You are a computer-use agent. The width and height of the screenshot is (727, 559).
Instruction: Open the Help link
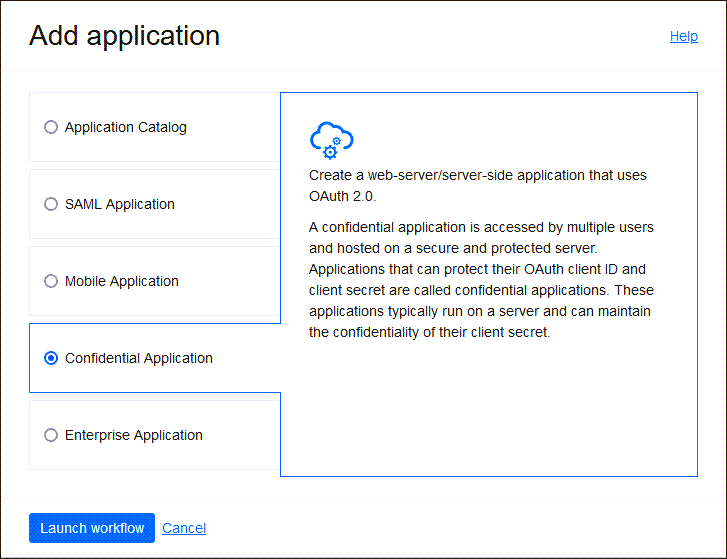click(683, 36)
